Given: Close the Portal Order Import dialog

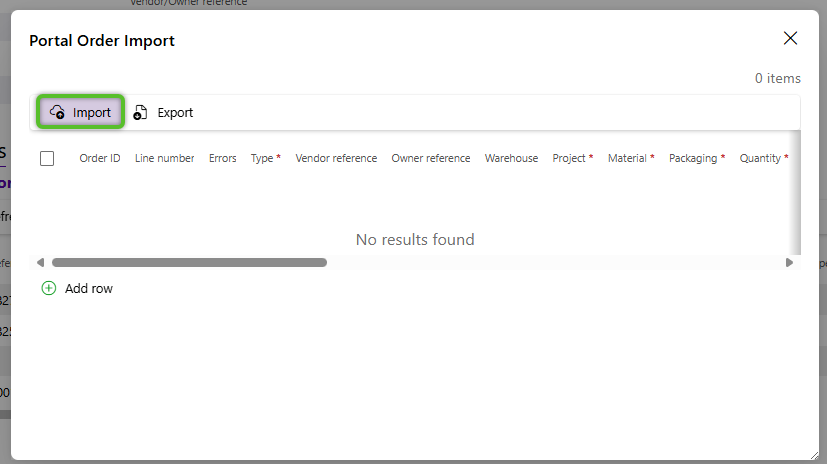Looking at the screenshot, I should (790, 39).
